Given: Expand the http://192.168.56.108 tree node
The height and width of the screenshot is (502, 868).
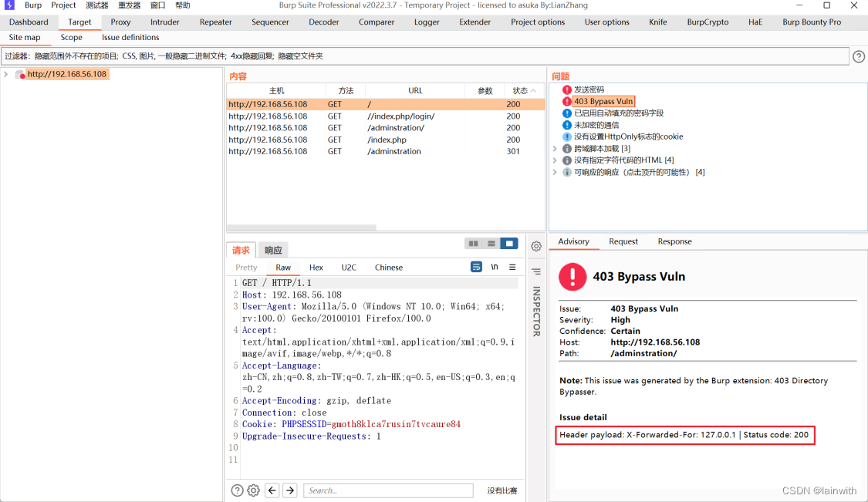Looking at the screenshot, I should point(5,74).
